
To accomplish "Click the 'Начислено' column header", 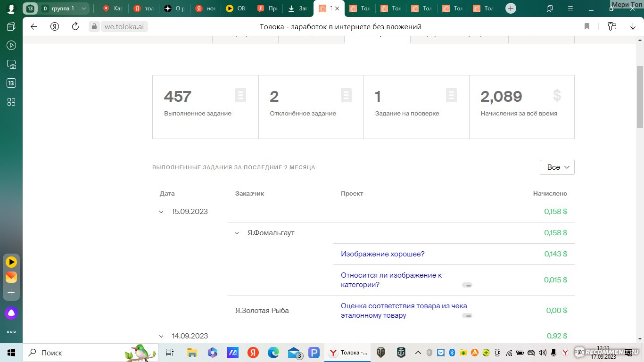I will pyautogui.click(x=550, y=194).
